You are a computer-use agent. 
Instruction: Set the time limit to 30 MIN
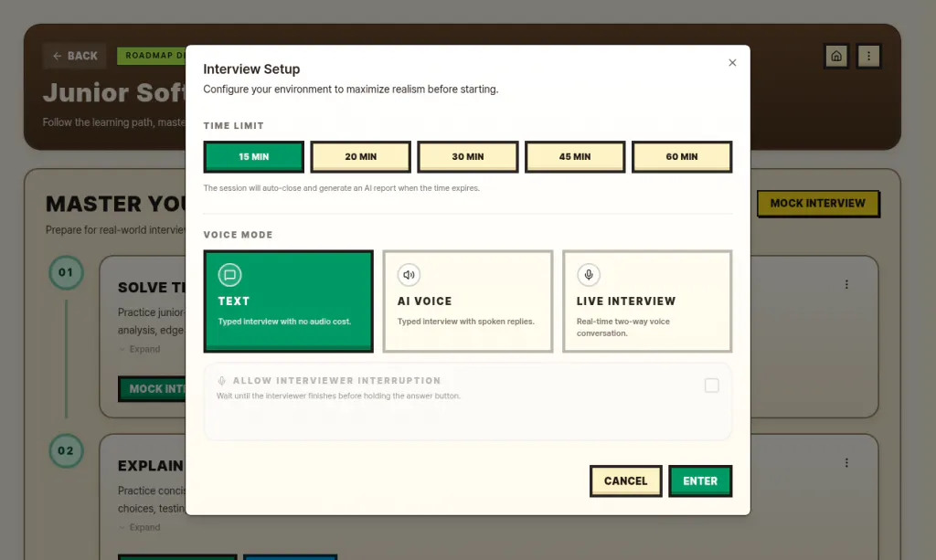click(x=467, y=157)
